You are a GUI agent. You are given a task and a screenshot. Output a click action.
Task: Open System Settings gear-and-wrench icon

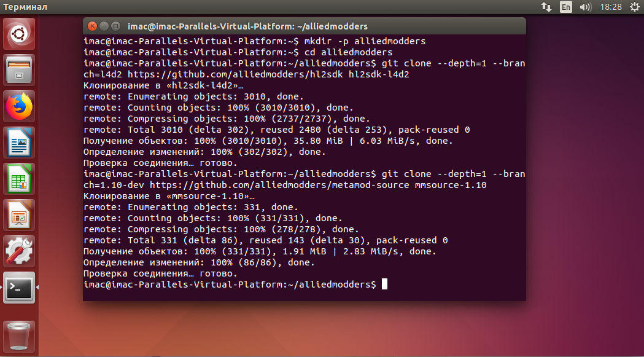coord(19,251)
